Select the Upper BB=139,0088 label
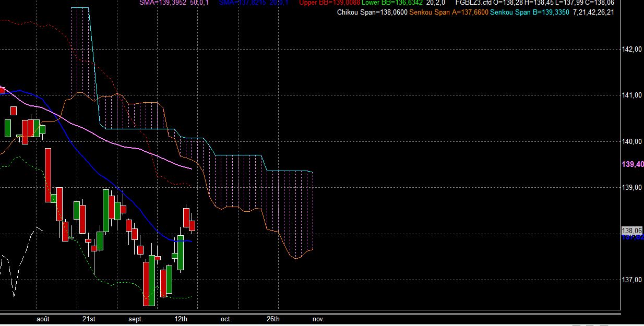This screenshot has height=326, width=644. pos(330,3)
